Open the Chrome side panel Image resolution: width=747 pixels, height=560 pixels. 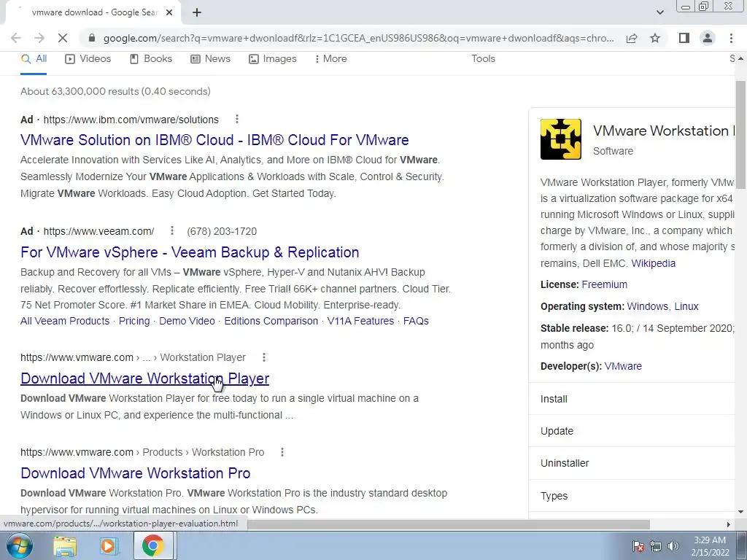[x=684, y=38]
